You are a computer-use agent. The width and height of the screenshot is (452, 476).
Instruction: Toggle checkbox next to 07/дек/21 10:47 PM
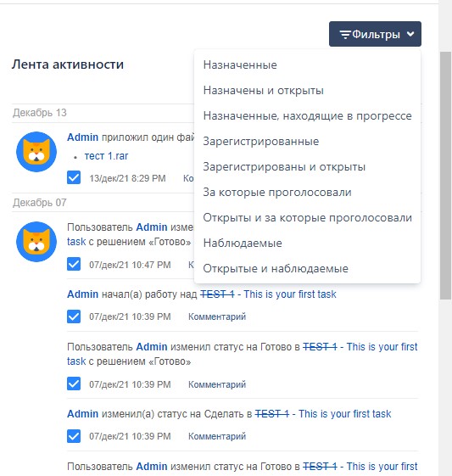(x=74, y=264)
